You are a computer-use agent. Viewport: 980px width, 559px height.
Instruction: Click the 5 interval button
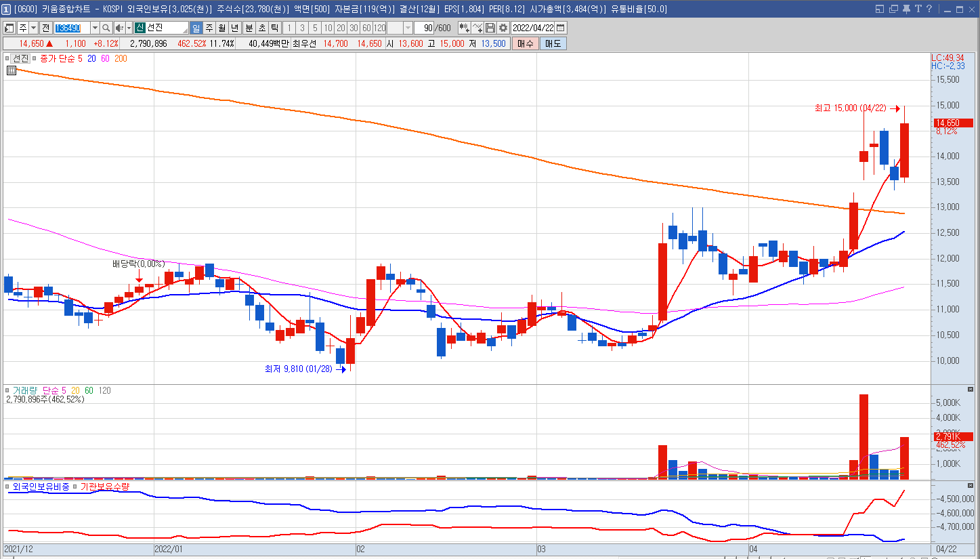tap(315, 28)
